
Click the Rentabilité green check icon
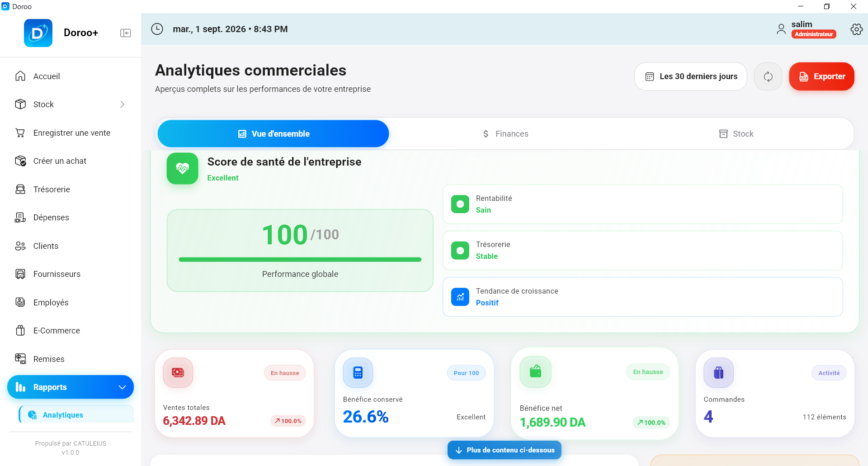pyautogui.click(x=460, y=204)
